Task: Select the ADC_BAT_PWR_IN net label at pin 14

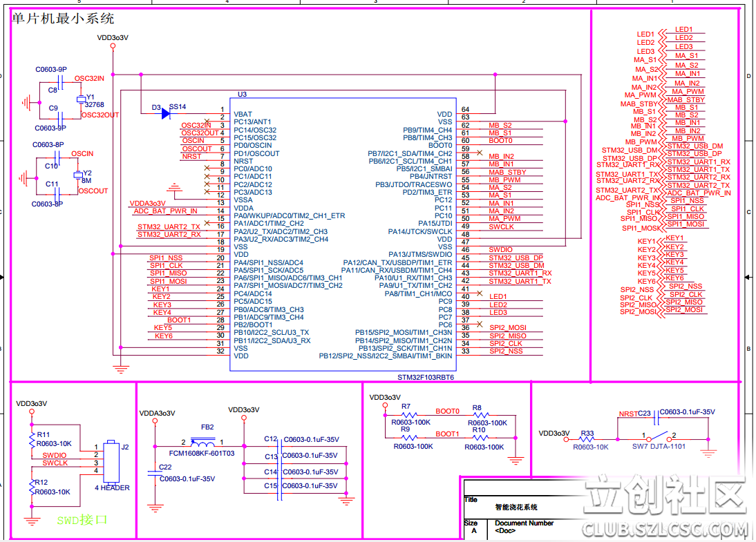Action: [x=165, y=211]
